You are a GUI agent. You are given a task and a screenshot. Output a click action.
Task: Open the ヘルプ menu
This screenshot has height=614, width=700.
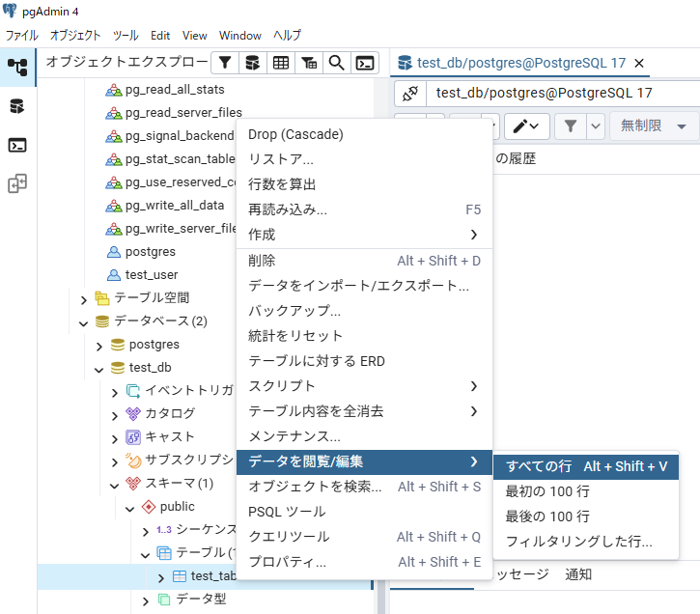(x=287, y=36)
